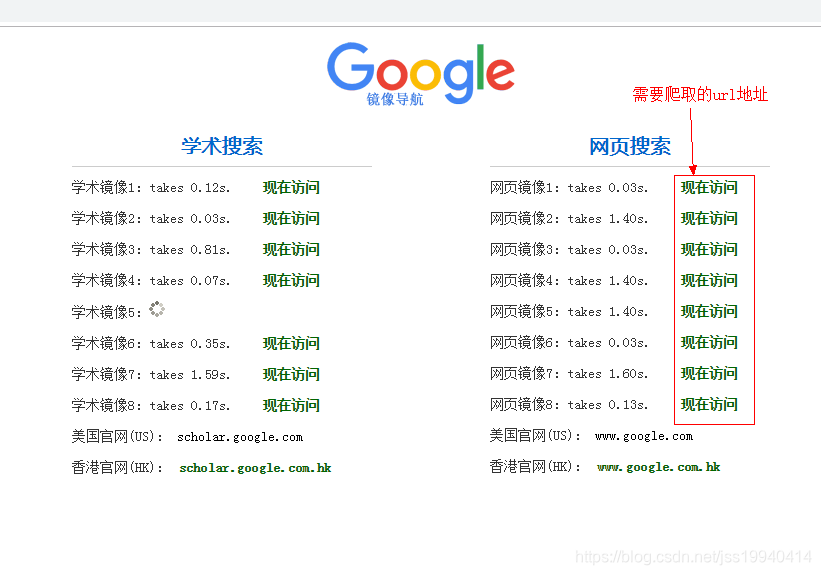The width and height of the screenshot is (821, 575).
Task: Visit 现在访问 link for 网页镜像7
Action: [709, 373]
